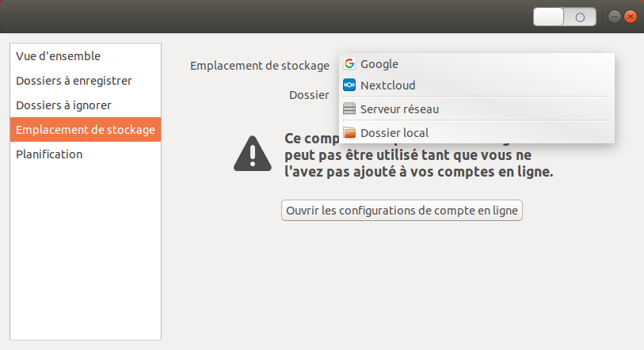The image size is (644, 350).
Task: Go to Dossiers à enregistrer
Action: [74, 81]
